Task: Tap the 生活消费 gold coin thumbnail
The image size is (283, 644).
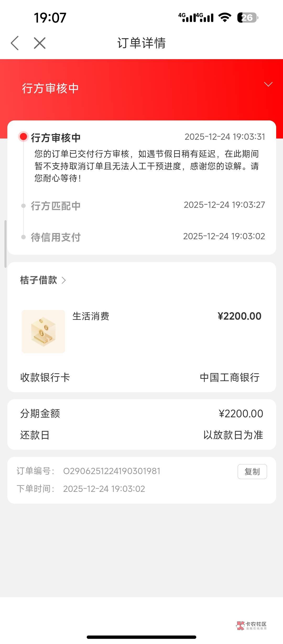Action: [x=43, y=331]
